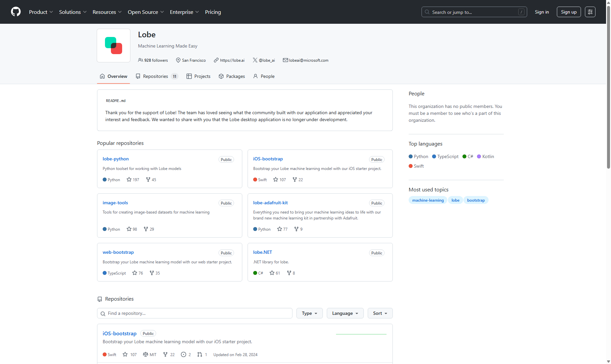Click the https://lobe.ai website link
This screenshot has width=611, height=364.
(232, 60)
